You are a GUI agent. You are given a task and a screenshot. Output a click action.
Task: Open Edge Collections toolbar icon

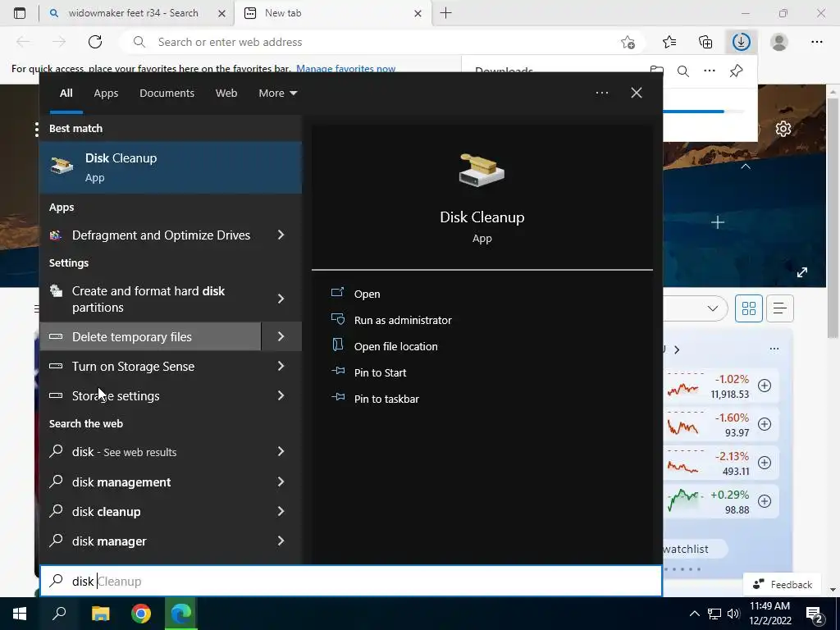pyautogui.click(x=705, y=42)
